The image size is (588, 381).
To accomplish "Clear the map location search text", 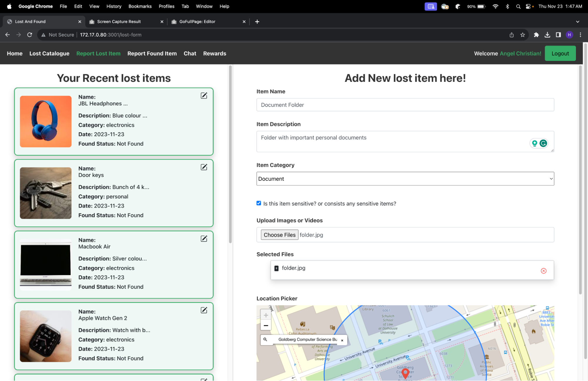I will point(342,340).
